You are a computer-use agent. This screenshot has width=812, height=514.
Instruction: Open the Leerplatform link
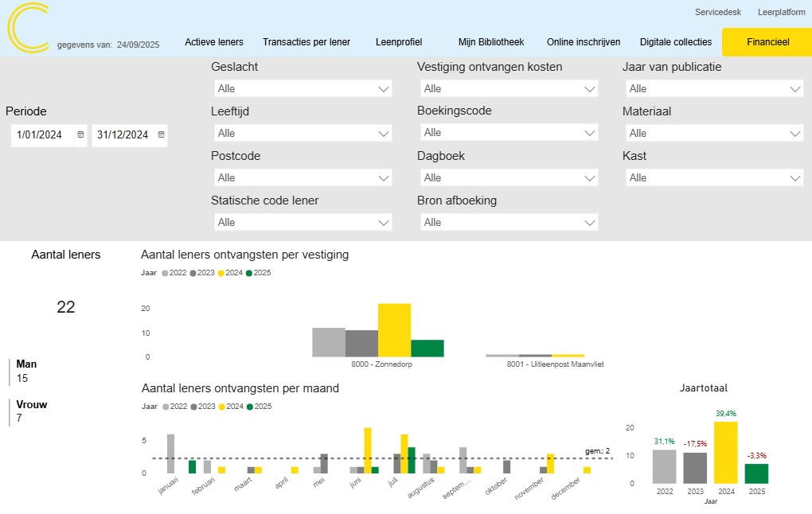(x=782, y=12)
